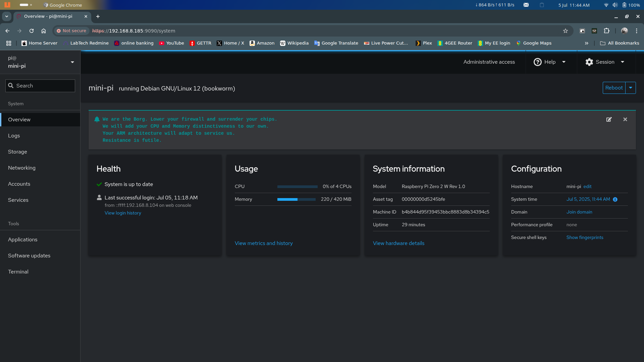This screenshot has width=644, height=362.
Task: Go to Software updates page
Action: point(29,256)
